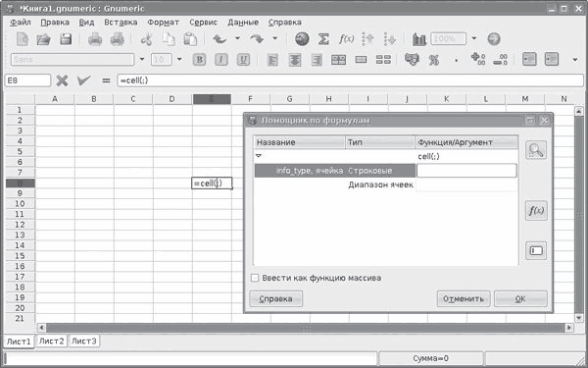Image resolution: width=588 pixels, height=368 pixels.
Task: Click the chart graph icon
Action: [418, 39]
